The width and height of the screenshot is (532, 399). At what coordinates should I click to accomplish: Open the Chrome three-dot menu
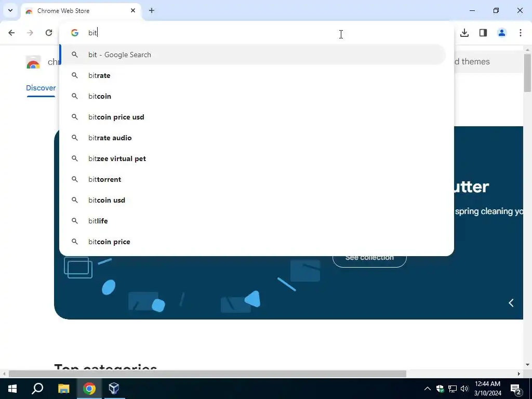(521, 33)
